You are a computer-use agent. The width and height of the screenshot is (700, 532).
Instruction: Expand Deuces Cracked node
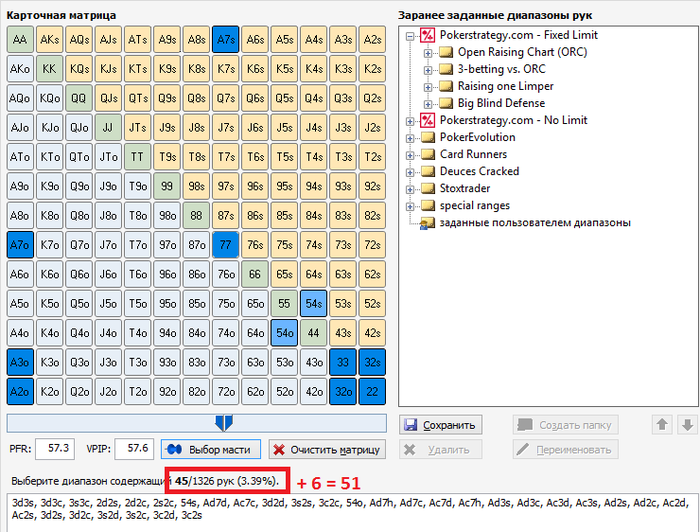coord(410,172)
